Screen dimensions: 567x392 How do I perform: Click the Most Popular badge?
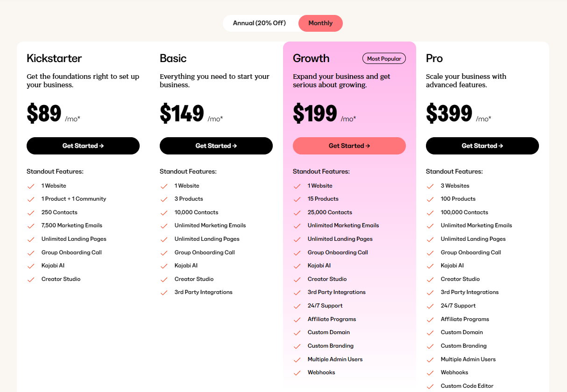click(384, 58)
